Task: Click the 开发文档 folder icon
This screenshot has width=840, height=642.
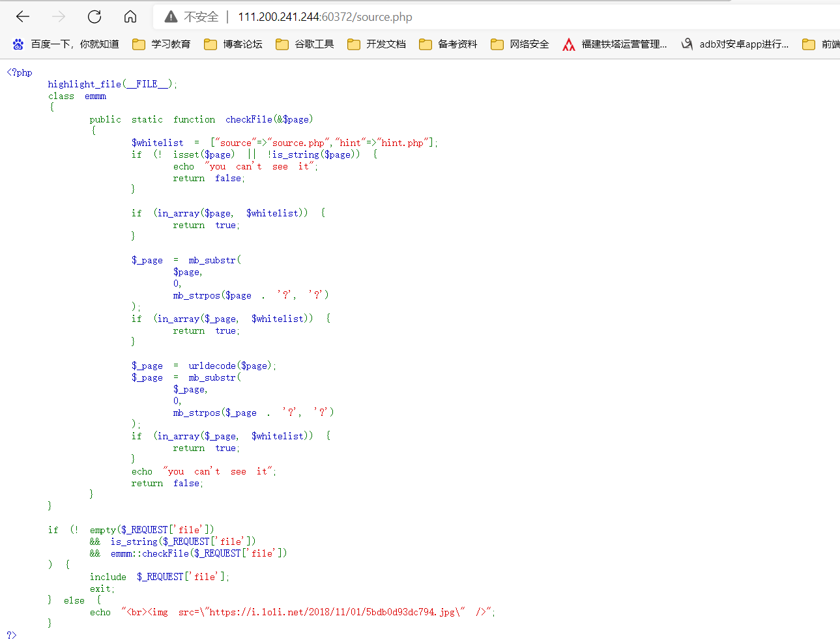Action: 354,44
